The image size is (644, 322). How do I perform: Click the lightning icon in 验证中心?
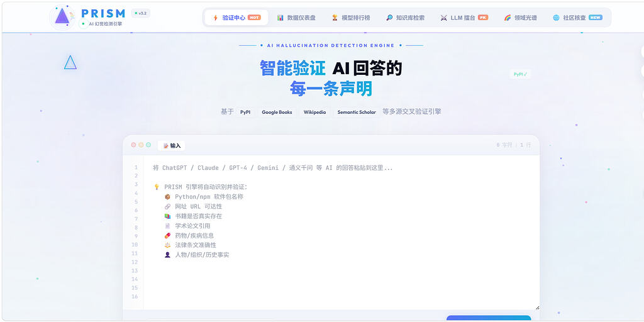215,18
